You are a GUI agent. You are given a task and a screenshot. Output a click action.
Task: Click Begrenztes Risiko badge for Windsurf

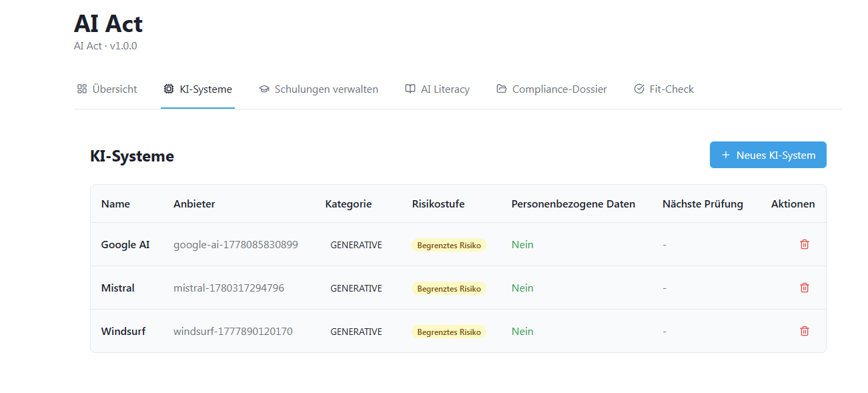coord(449,332)
